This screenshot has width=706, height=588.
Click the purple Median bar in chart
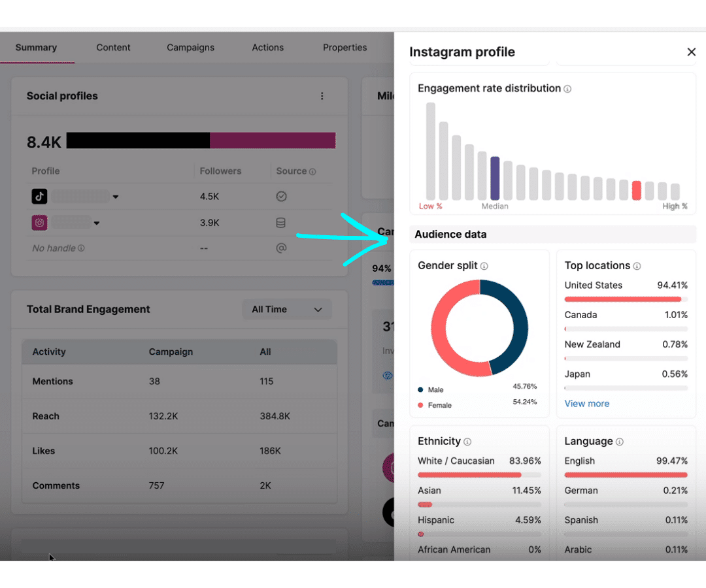pos(495,178)
